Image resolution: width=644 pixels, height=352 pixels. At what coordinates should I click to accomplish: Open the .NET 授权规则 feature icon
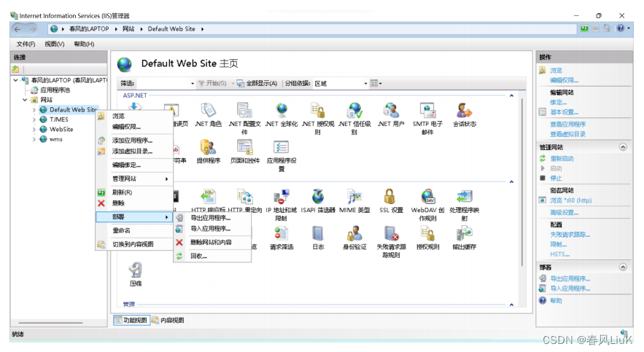pyautogui.click(x=318, y=119)
